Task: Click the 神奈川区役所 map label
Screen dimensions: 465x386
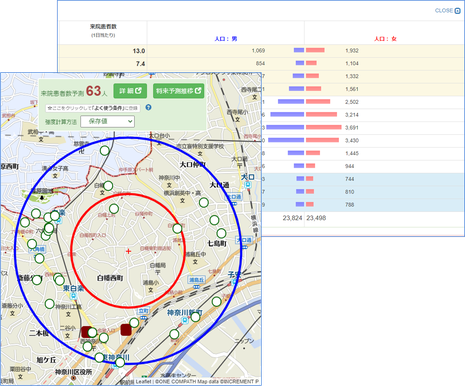Action: coord(73,372)
